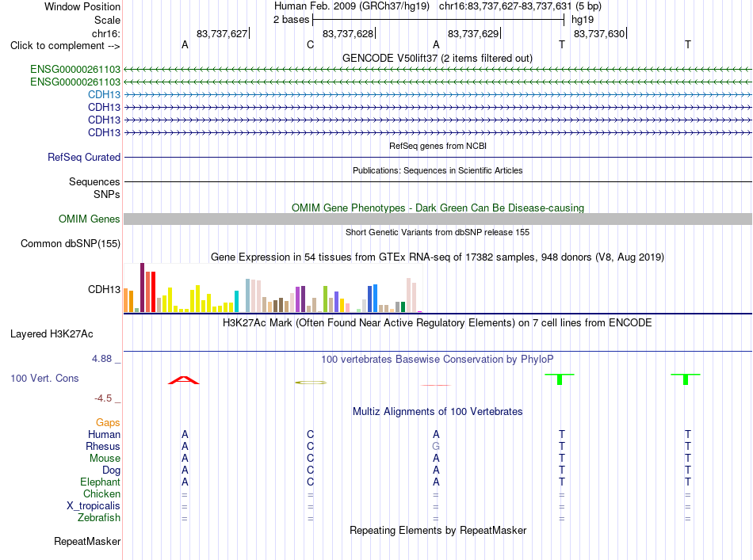The image size is (753, 560).
Task: Click the RepeatMasker track label
Action: (87, 541)
